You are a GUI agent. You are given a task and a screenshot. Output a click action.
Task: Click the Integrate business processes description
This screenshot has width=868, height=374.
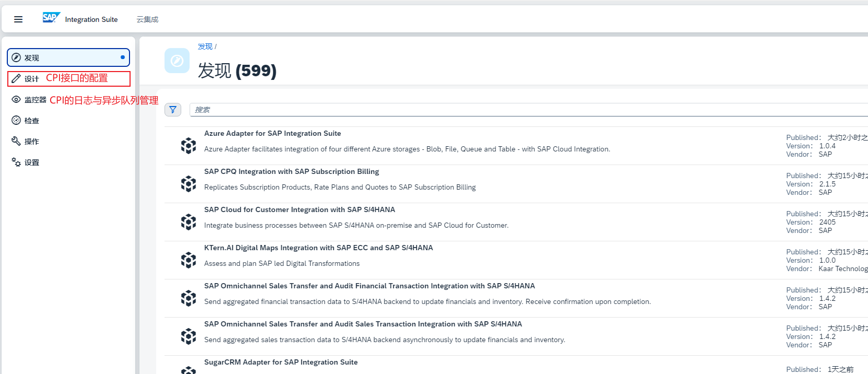click(356, 226)
